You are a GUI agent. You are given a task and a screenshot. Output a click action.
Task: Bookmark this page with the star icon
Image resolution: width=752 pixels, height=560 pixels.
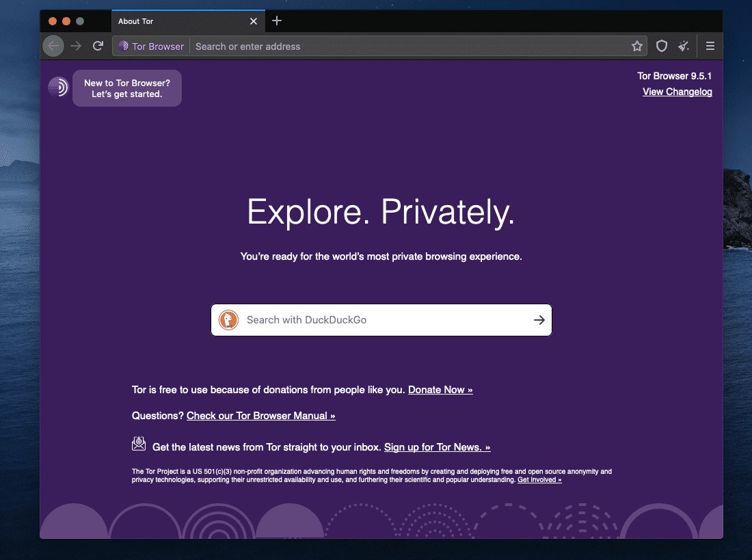click(637, 46)
